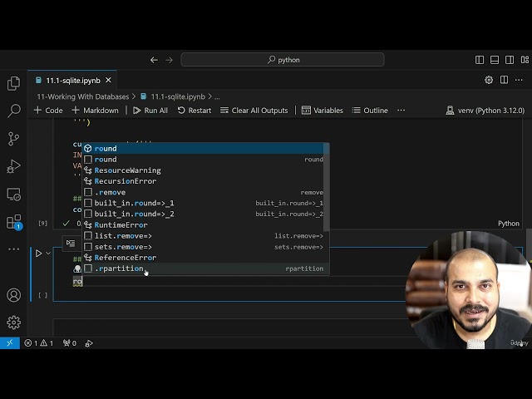
Task: Expand run options chevron beside play
Action: pos(48,253)
